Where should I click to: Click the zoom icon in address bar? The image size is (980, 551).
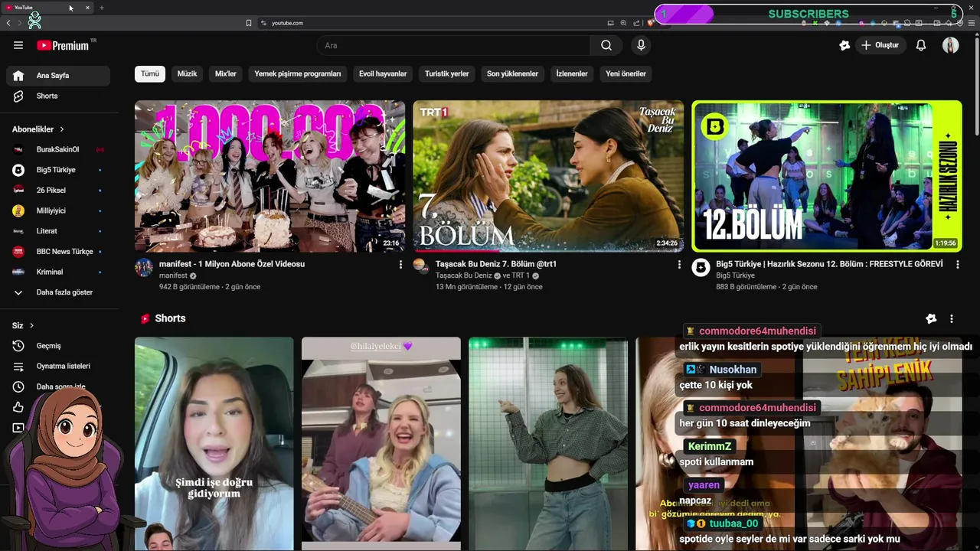coord(623,23)
